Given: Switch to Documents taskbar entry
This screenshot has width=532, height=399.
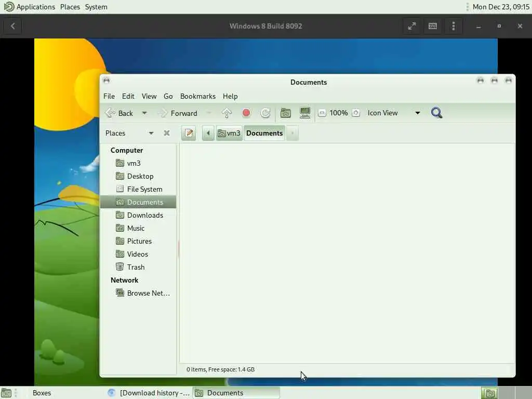Looking at the screenshot, I should tap(236, 393).
